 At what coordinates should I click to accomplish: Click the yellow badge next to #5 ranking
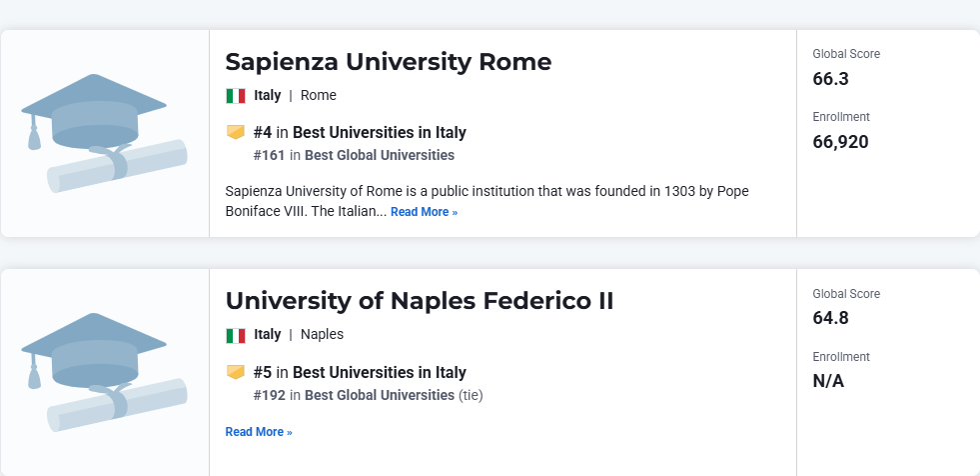click(236, 372)
